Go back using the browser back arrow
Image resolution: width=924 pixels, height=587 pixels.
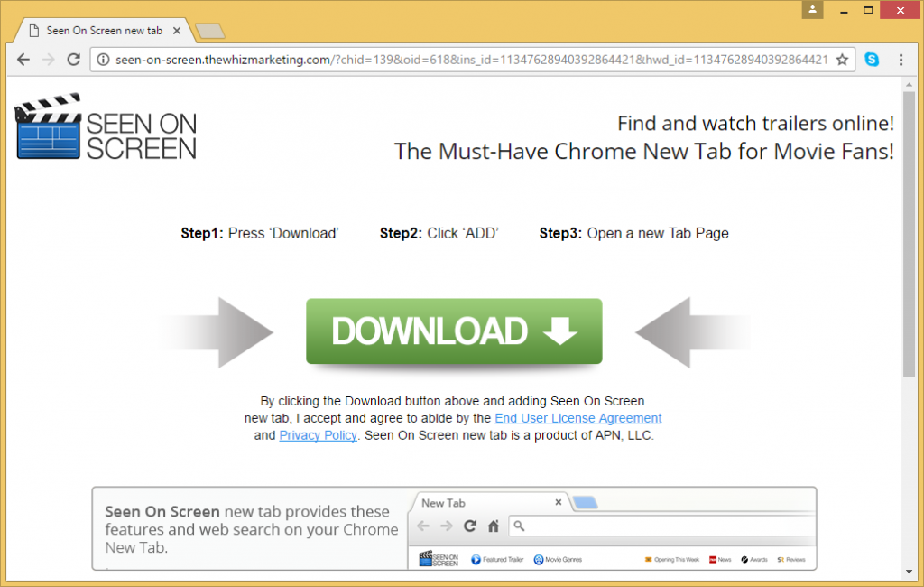click(x=23, y=60)
